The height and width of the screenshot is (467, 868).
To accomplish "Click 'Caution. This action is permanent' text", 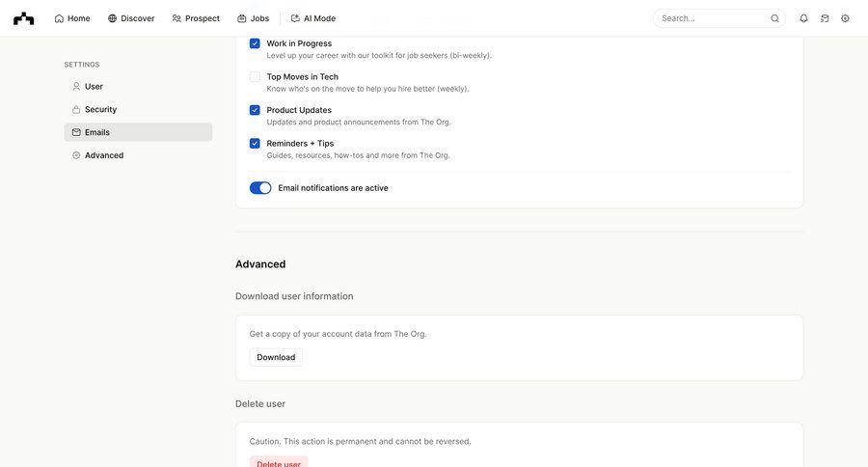I will pos(360,442).
